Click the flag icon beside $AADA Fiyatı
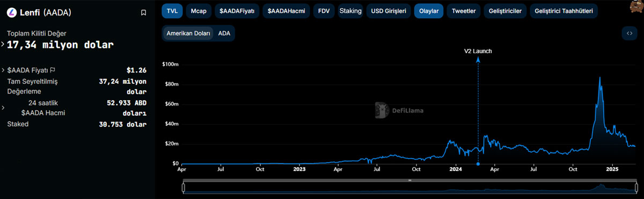 click(53, 70)
